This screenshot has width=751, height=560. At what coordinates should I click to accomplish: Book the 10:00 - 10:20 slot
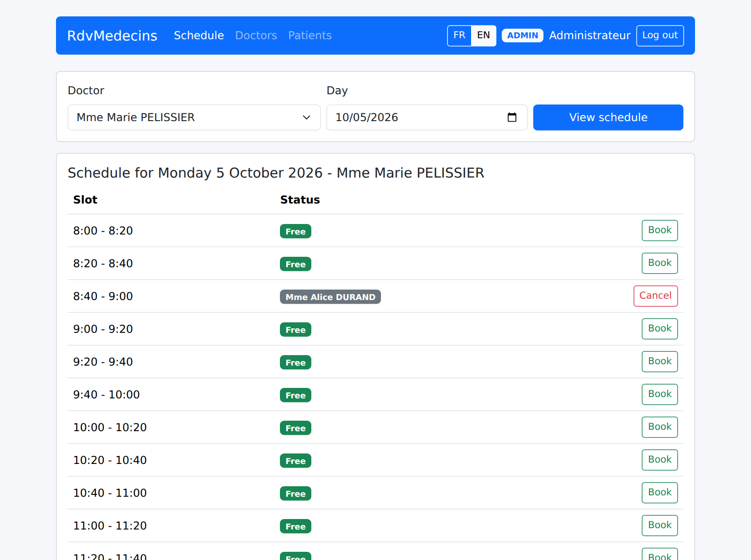[660, 427]
